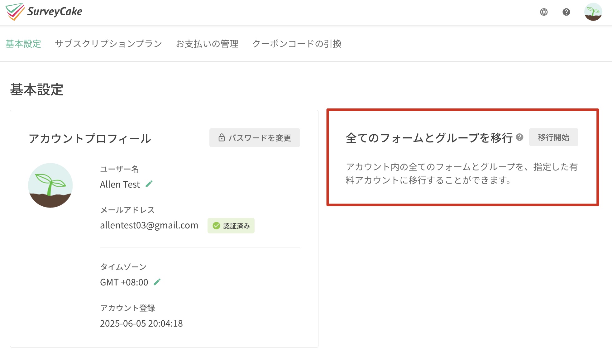This screenshot has width=612, height=364.
Task: Click the 認証済み verified badge
Action: point(231,226)
